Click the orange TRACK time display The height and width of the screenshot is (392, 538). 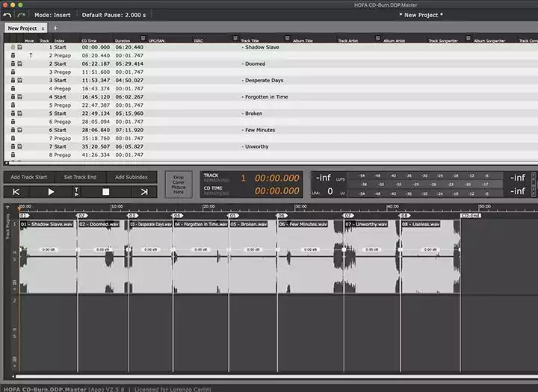(277, 178)
